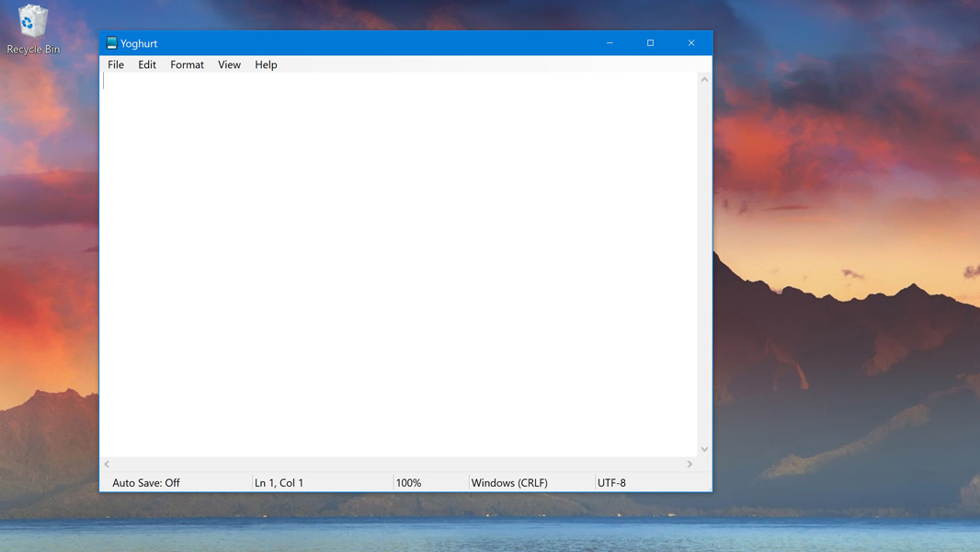Expand the Format menu

point(187,65)
